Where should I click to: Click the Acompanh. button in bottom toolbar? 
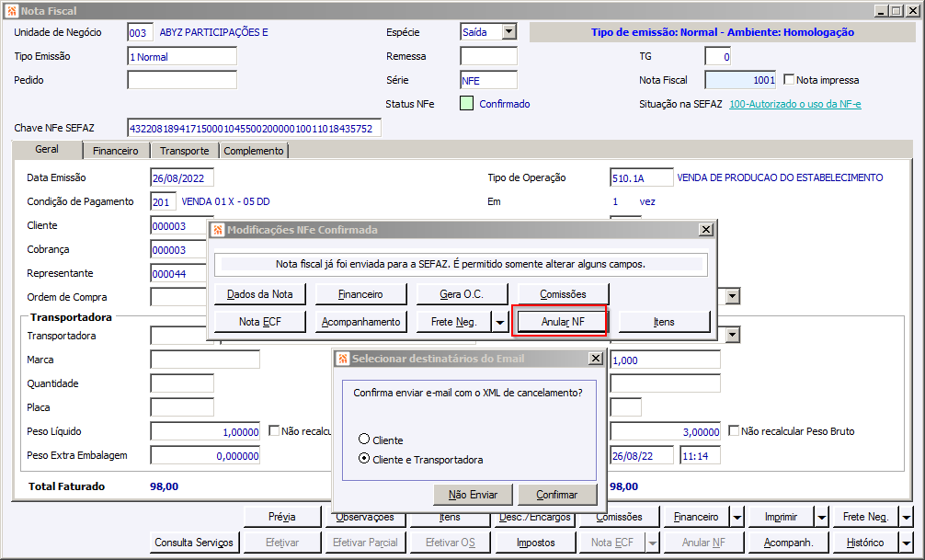pyautogui.click(x=788, y=543)
